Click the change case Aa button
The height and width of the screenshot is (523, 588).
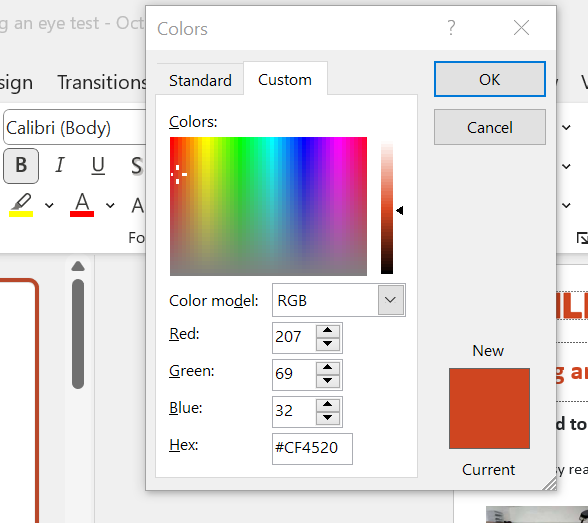tap(138, 205)
